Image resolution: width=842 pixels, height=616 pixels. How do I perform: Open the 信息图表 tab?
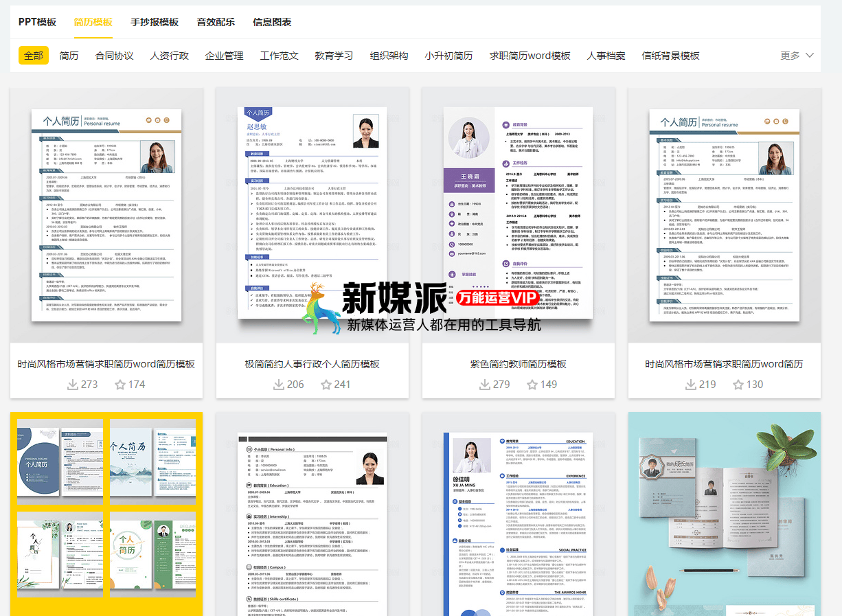click(x=272, y=22)
